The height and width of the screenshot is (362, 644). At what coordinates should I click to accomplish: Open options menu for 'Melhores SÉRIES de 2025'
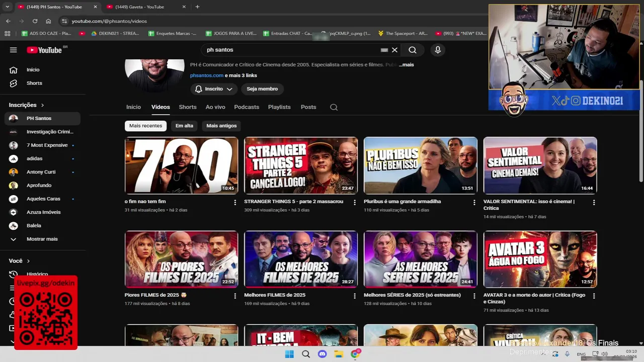(474, 296)
